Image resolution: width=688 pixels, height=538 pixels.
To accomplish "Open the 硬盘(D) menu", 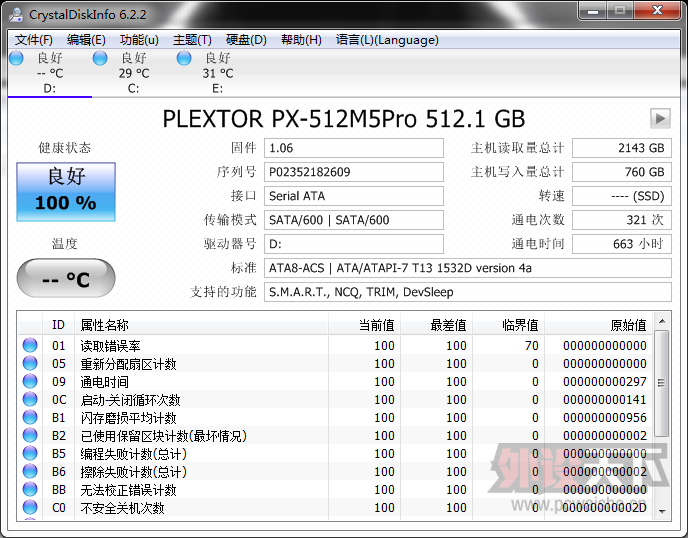I will click(246, 40).
